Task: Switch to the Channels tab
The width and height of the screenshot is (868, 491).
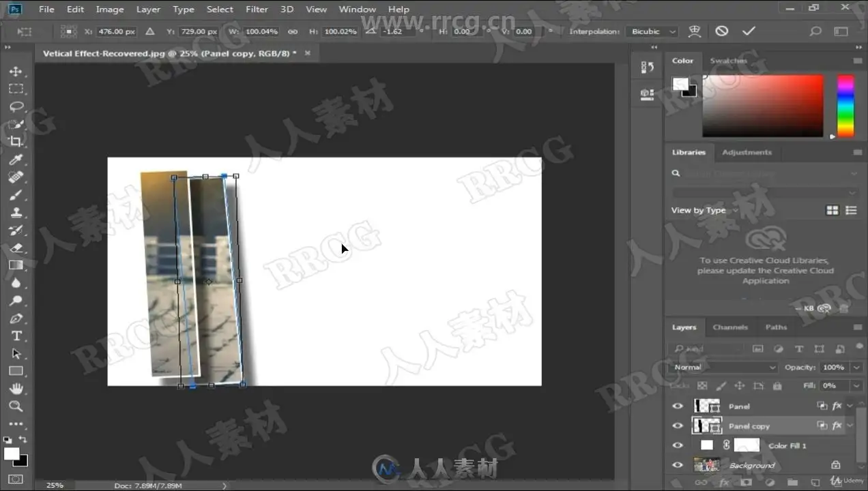Action: tap(730, 327)
